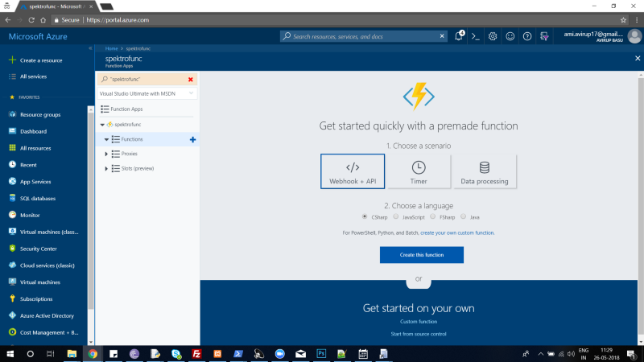Choose the Webhook + API scenario
The width and height of the screenshot is (644, 362).
[x=353, y=171]
